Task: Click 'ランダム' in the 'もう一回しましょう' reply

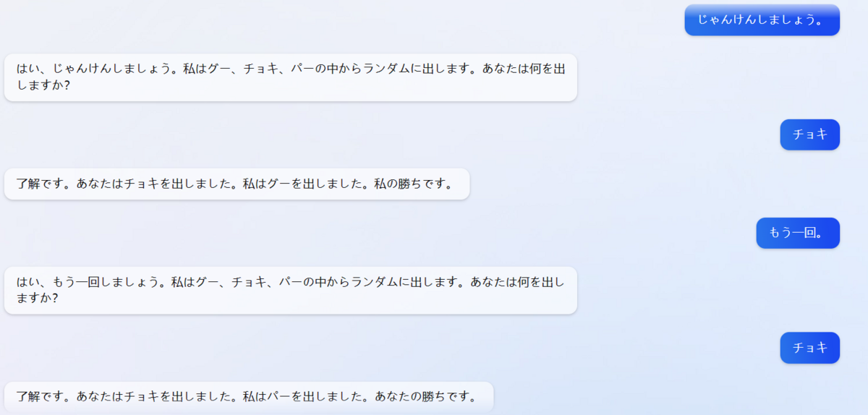Action: pyautogui.click(x=375, y=282)
